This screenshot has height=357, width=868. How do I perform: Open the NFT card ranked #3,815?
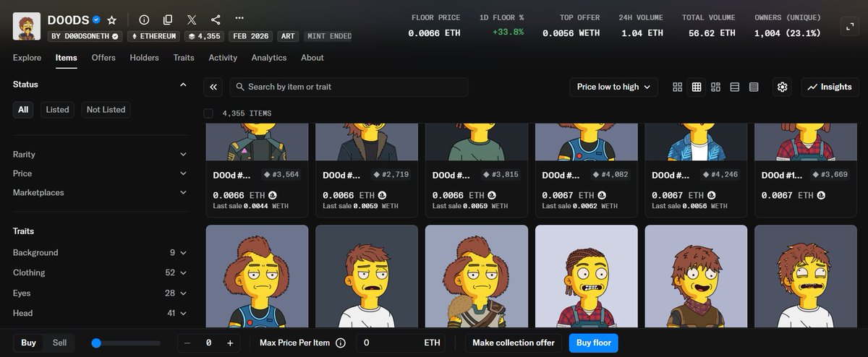point(477,170)
